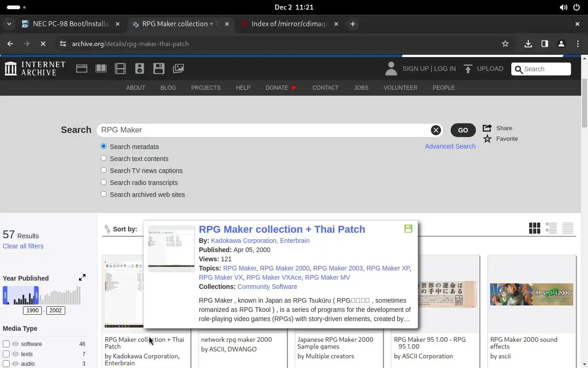Open the Images picture icon
Screen dimensions: 588x368
(x=178, y=69)
